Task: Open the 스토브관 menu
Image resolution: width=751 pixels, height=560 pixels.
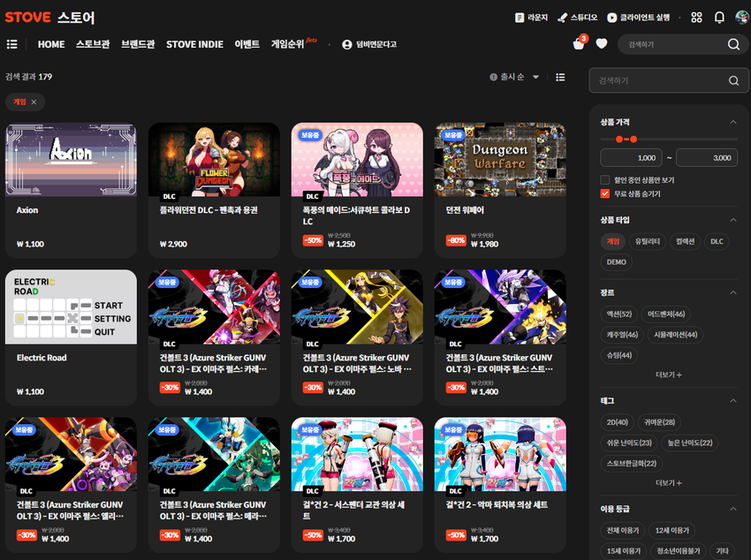Action: [93, 44]
